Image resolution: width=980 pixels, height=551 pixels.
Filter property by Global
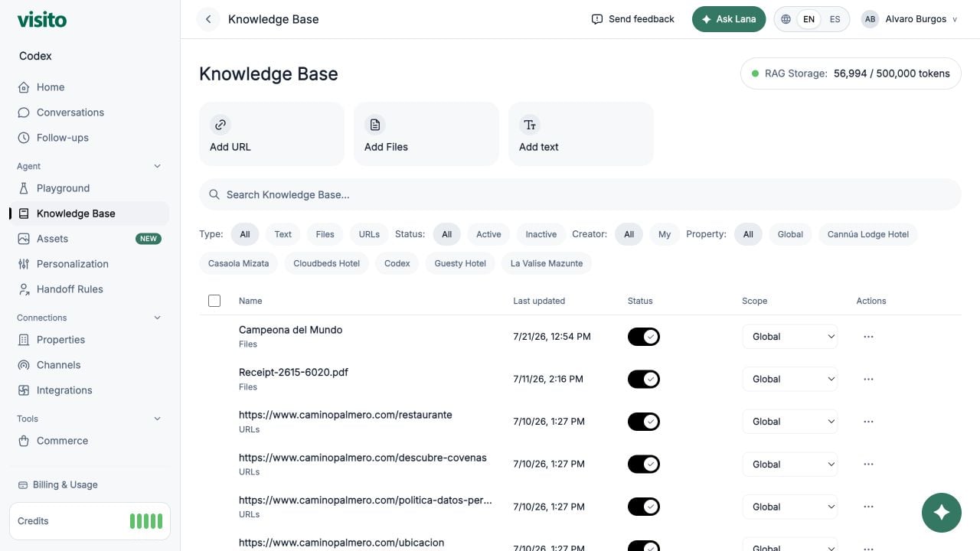click(790, 234)
